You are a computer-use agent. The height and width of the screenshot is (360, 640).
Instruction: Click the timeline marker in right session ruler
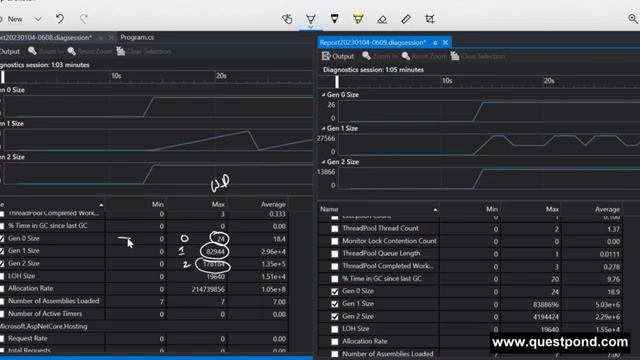click(337, 82)
